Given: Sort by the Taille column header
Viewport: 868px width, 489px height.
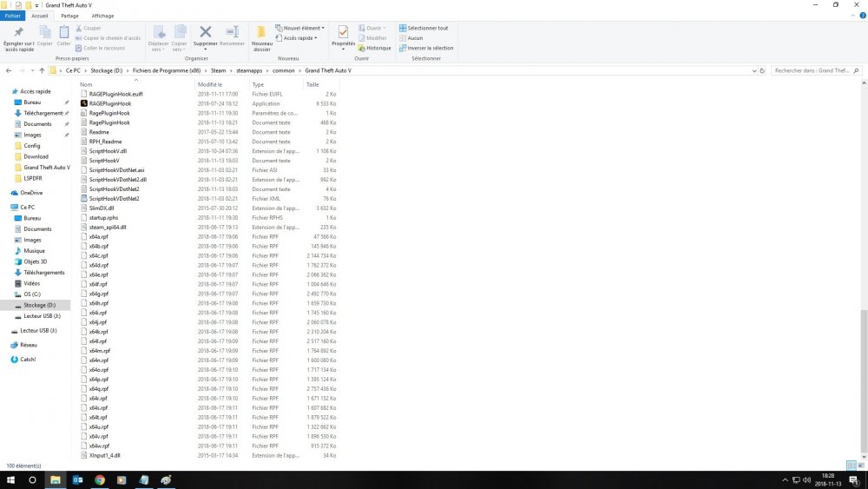Looking at the screenshot, I should pyautogui.click(x=312, y=85).
